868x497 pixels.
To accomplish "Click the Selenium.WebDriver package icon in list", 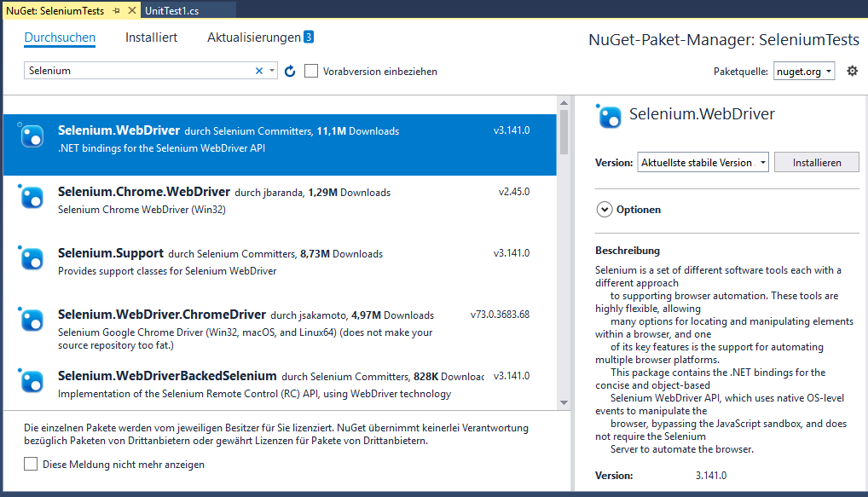I will pyautogui.click(x=31, y=136).
